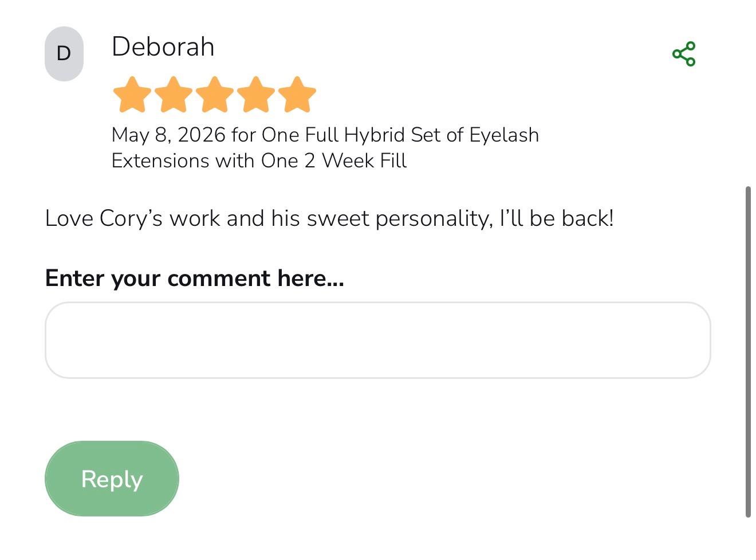
Task: Click the Reply button
Action: point(112,479)
